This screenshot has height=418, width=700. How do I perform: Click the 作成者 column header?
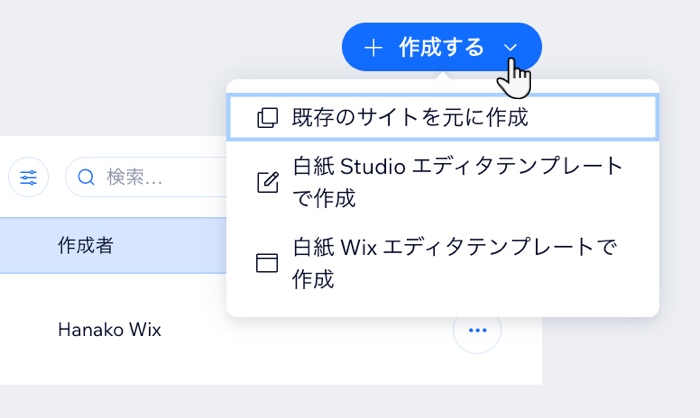point(85,246)
